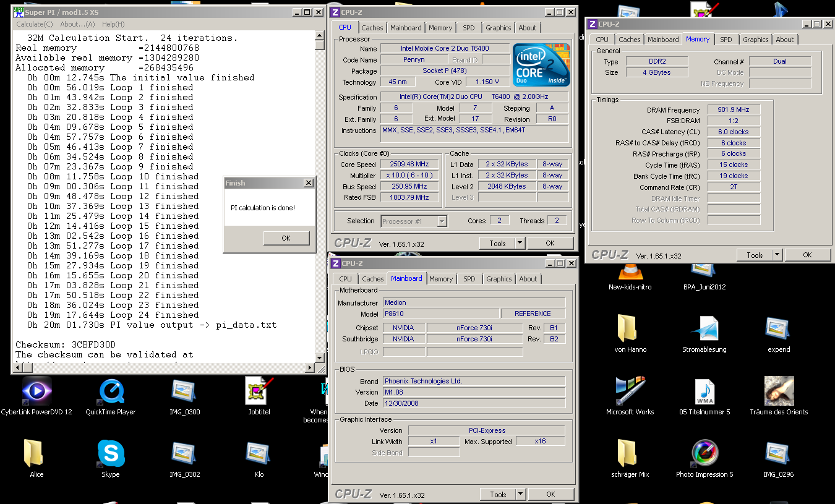Select Mainboard tab in CPU window
The width and height of the screenshot is (835, 504).
[x=406, y=28]
